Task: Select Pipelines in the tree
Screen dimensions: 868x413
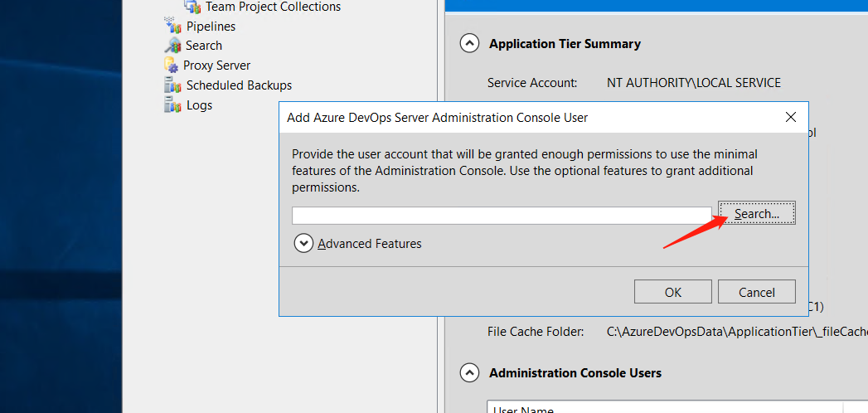Action: 211,26
